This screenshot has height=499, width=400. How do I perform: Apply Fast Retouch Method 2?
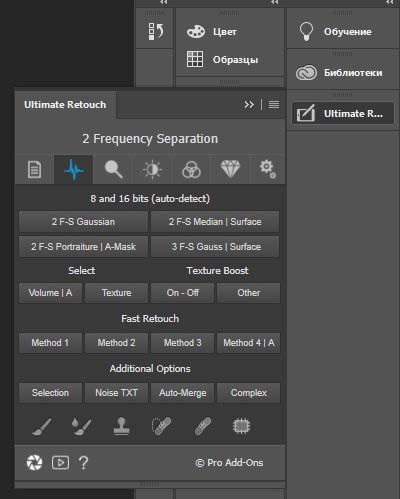(116, 343)
